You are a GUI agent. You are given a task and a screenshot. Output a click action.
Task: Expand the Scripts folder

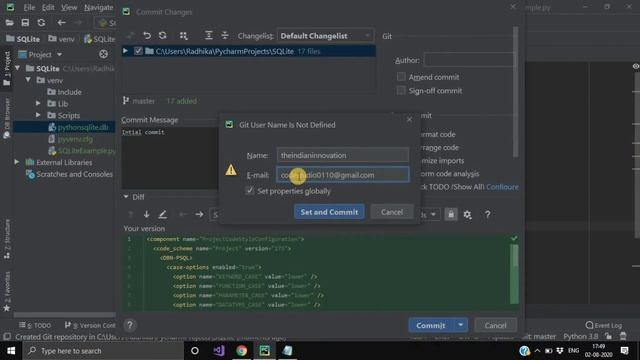(38, 116)
